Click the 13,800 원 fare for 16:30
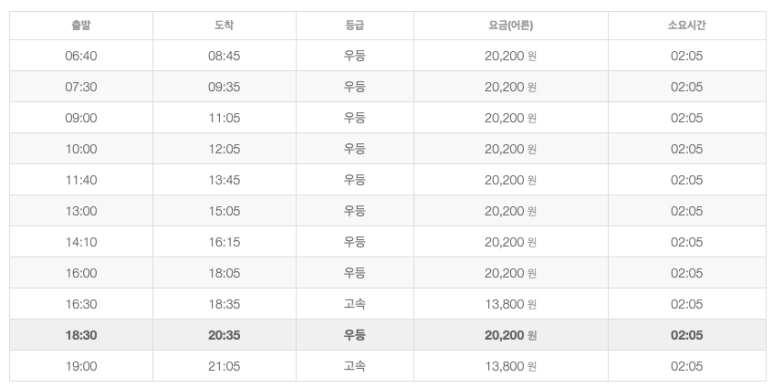The width and height of the screenshot is (773, 388). tap(511, 304)
